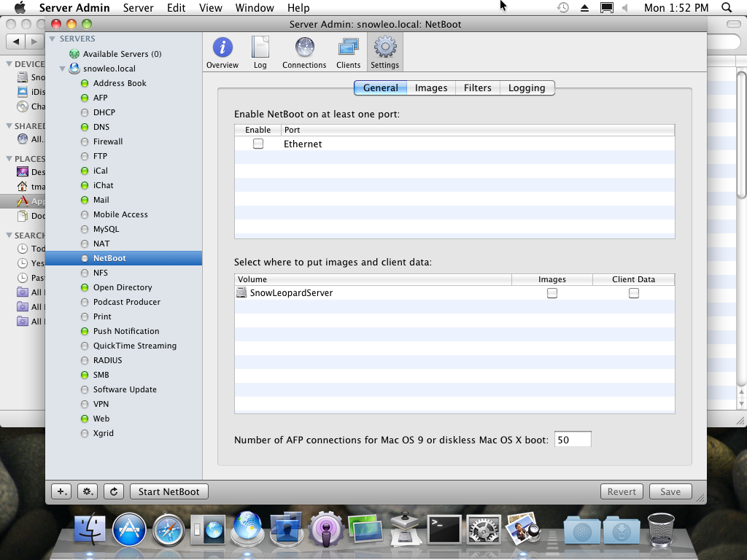This screenshot has width=747, height=560.
Task: Click Finder window back arrow button
Action: click(16, 42)
